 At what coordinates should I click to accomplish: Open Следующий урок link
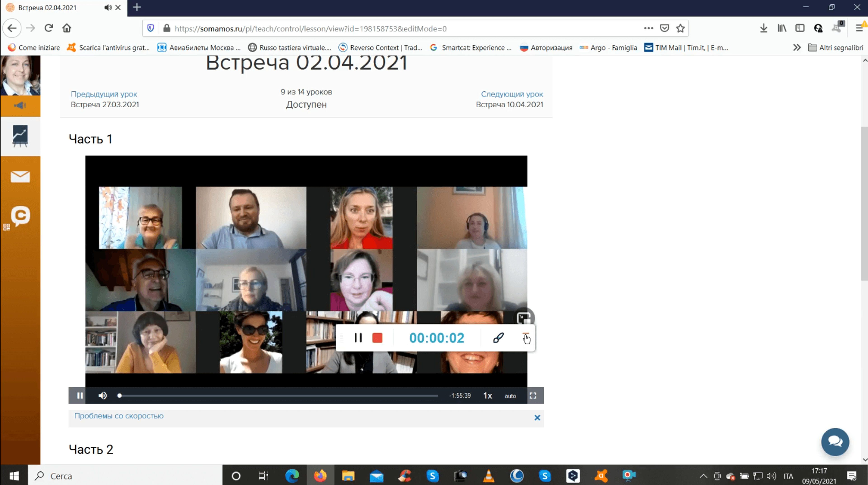click(512, 94)
